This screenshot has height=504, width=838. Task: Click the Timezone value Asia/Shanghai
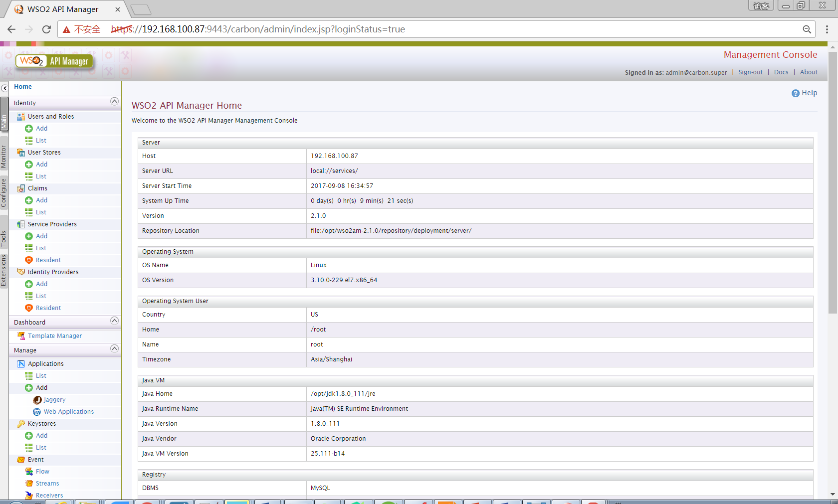point(331,359)
